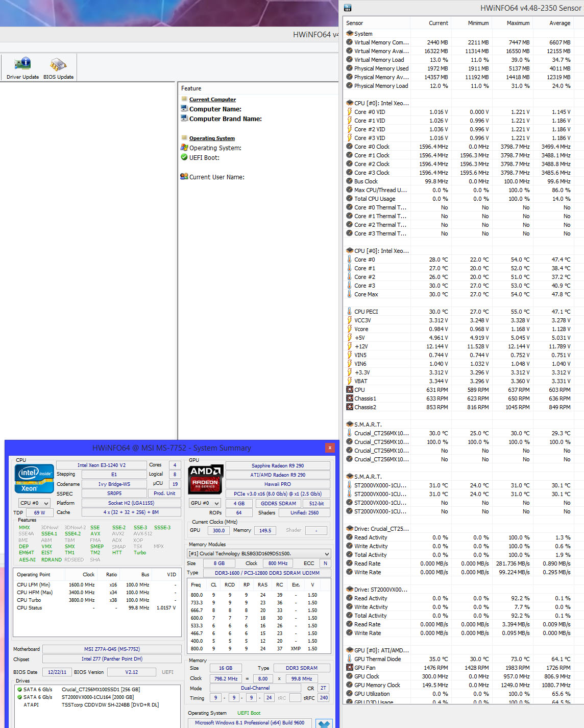Click the MSI Z77A-G45 (MS-7752) motherboard field
This screenshot has height=728, width=584.
(x=112, y=649)
